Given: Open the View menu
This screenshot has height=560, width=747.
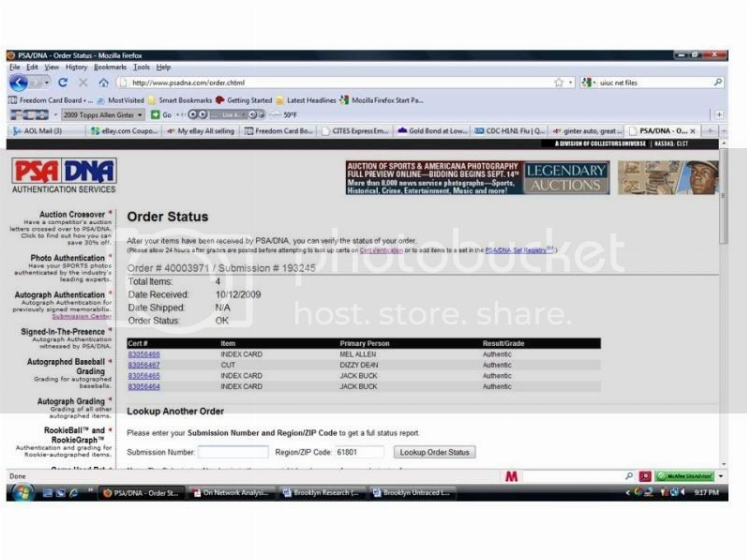Looking at the screenshot, I should pos(52,67).
